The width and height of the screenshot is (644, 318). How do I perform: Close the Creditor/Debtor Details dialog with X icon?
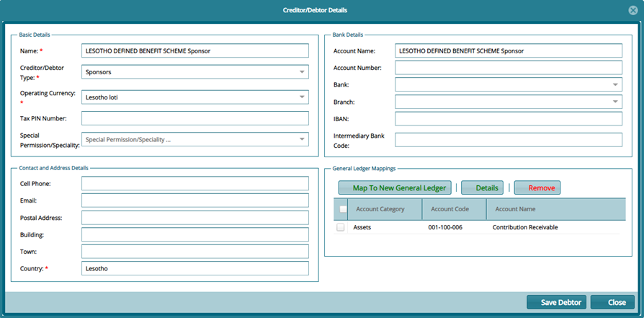[x=633, y=10]
